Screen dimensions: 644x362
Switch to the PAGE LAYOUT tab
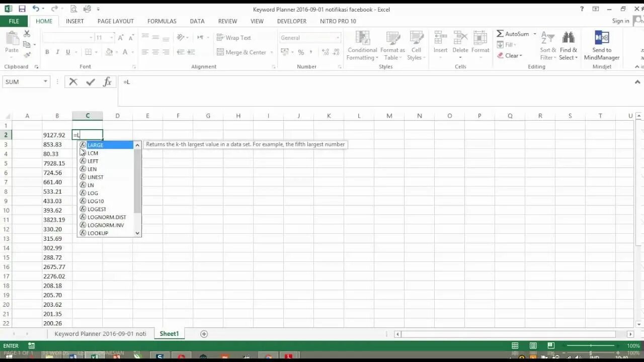coord(116,21)
